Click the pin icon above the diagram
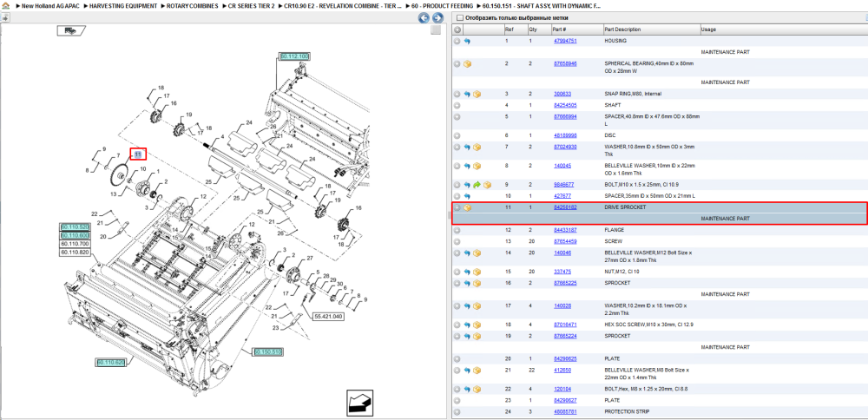 4,17
